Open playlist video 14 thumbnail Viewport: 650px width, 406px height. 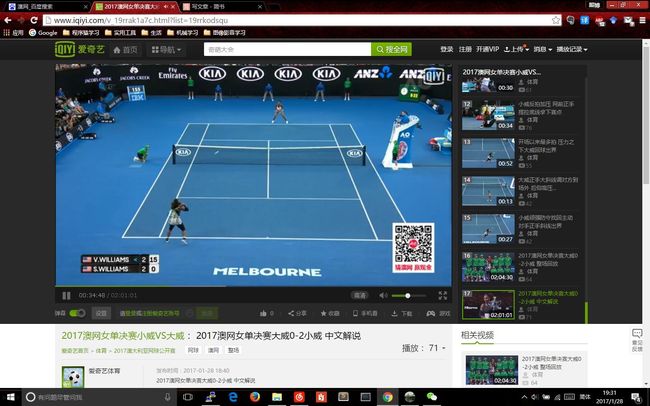[x=488, y=191]
